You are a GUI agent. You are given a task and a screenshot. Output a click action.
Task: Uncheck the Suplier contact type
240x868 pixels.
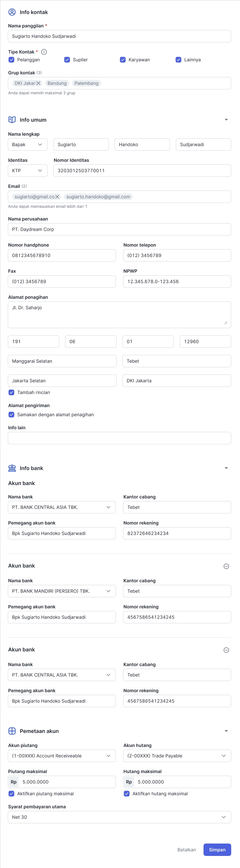(67, 60)
